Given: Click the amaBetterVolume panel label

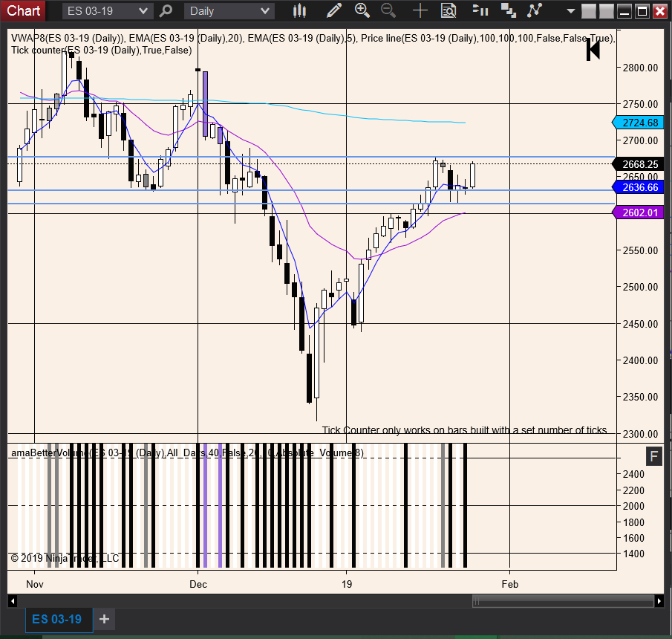Looking at the screenshot, I should 187,453.
